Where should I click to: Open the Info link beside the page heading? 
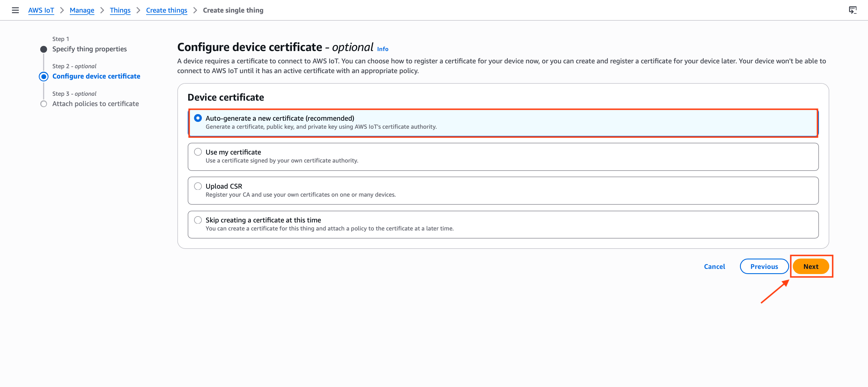pos(382,49)
